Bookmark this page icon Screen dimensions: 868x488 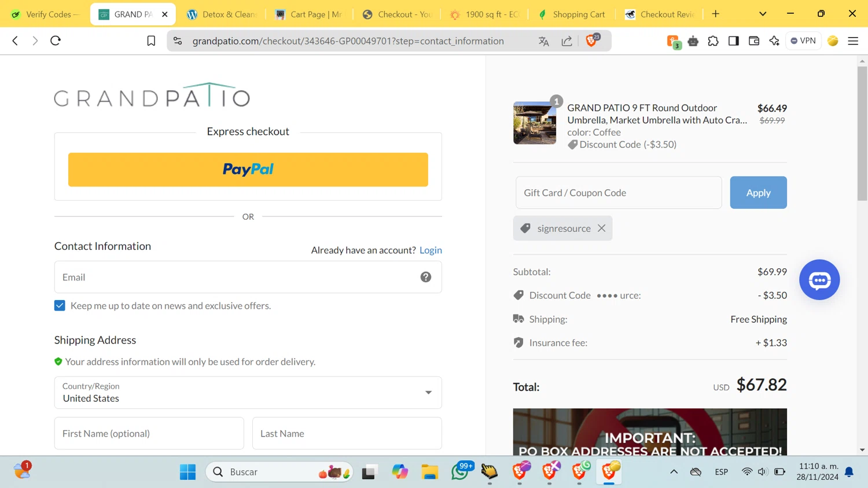pos(151,41)
